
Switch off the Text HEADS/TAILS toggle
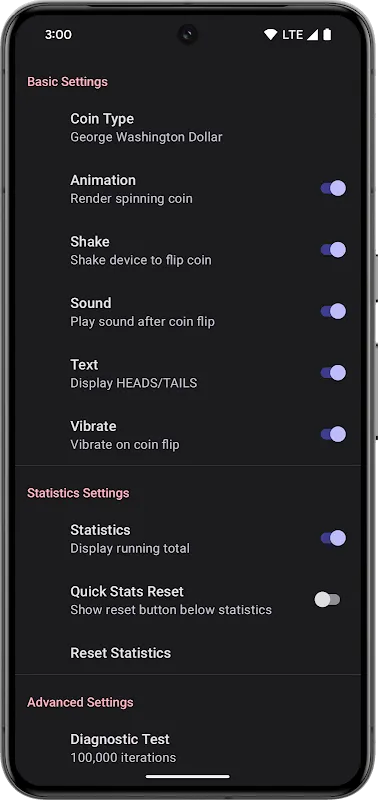(x=333, y=373)
